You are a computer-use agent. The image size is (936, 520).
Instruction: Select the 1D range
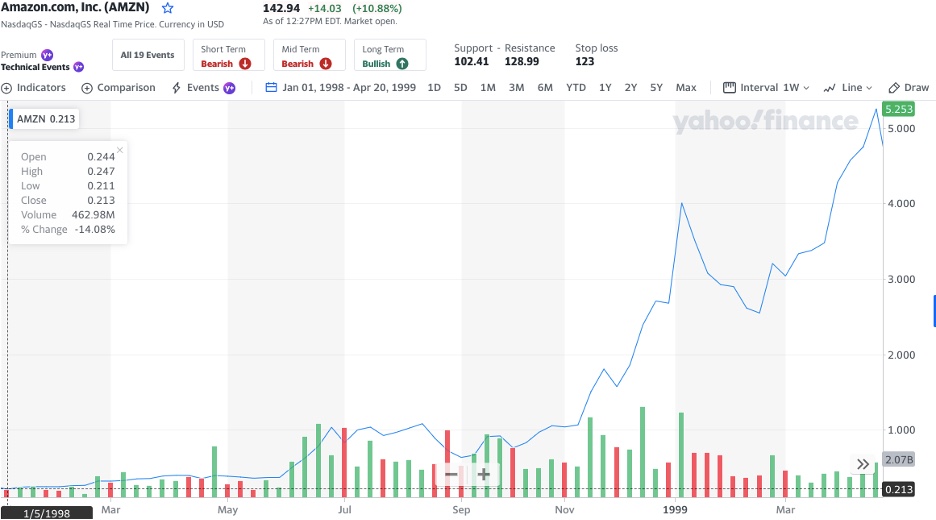[434, 87]
